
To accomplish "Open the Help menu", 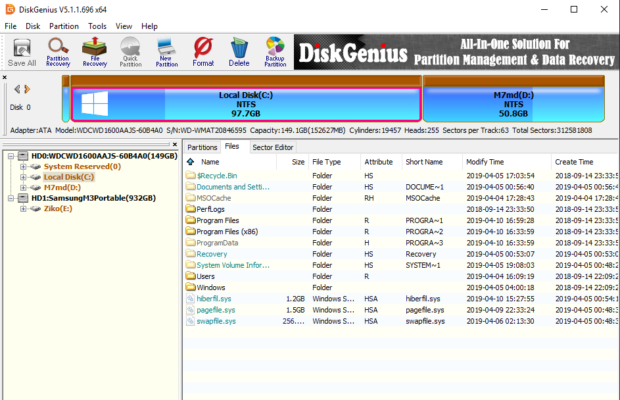I will 149,26.
